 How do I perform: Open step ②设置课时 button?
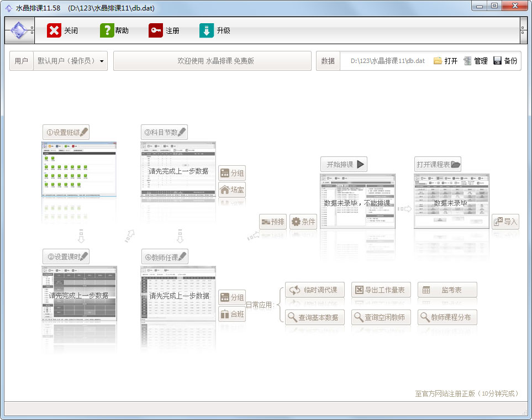pos(66,256)
